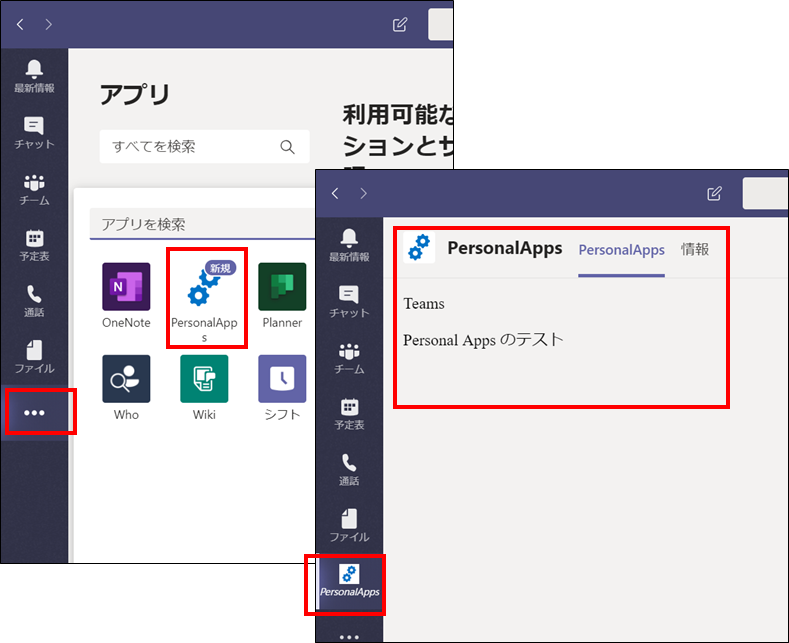789x643 pixels.
Task: Select pinned PersonalApps in front sidebar
Action: (x=349, y=583)
